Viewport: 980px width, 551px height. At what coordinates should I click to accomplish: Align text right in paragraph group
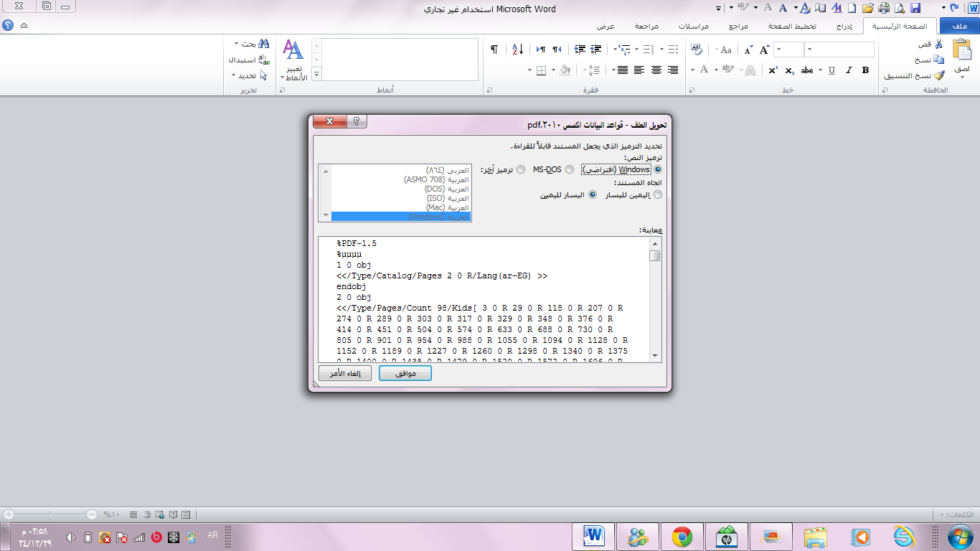673,70
